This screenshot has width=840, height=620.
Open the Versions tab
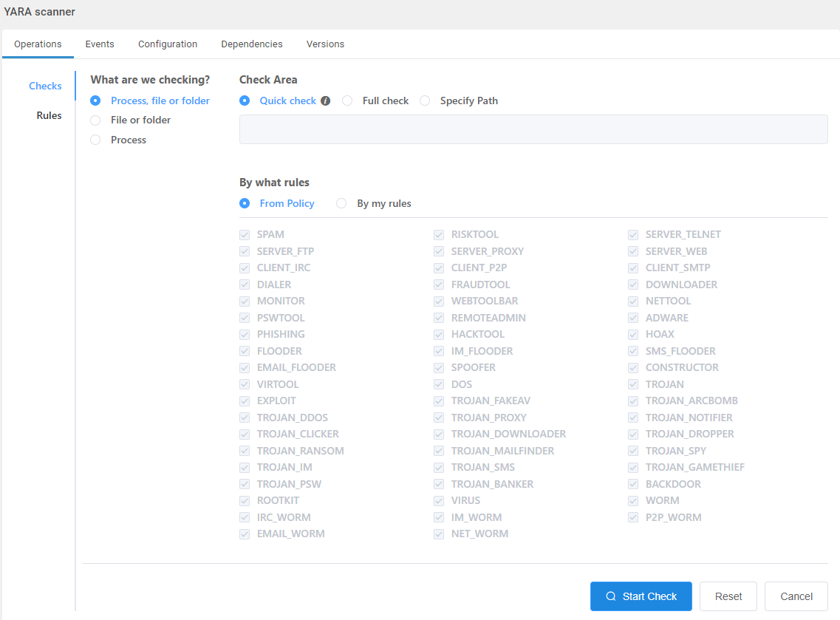tap(325, 44)
